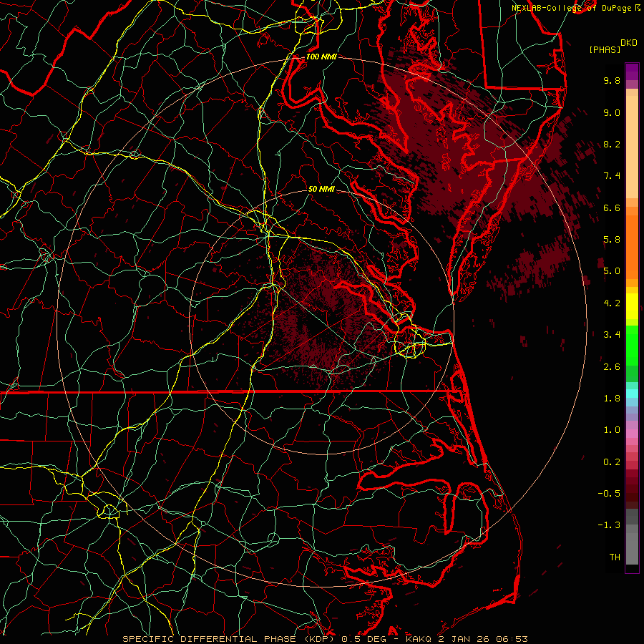Click the 1.8 scale value

pos(612,399)
